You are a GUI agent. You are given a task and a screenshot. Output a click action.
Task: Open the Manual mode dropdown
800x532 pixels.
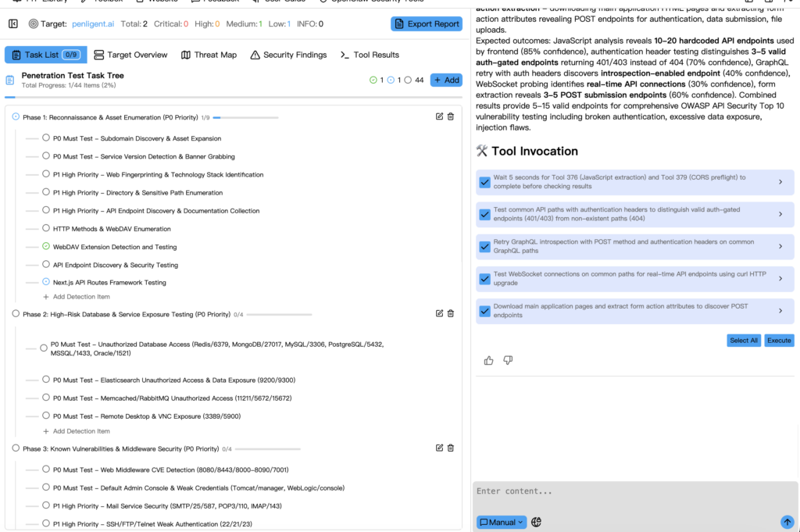tap(502, 522)
